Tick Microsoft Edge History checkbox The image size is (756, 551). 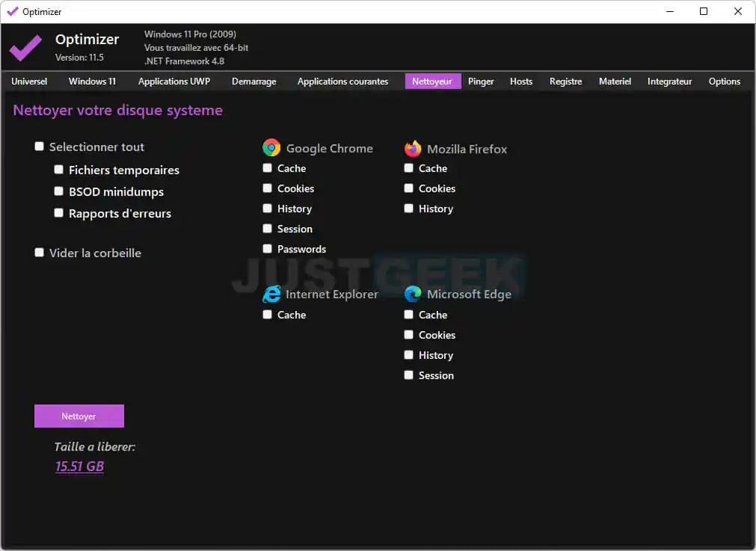(x=408, y=355)
